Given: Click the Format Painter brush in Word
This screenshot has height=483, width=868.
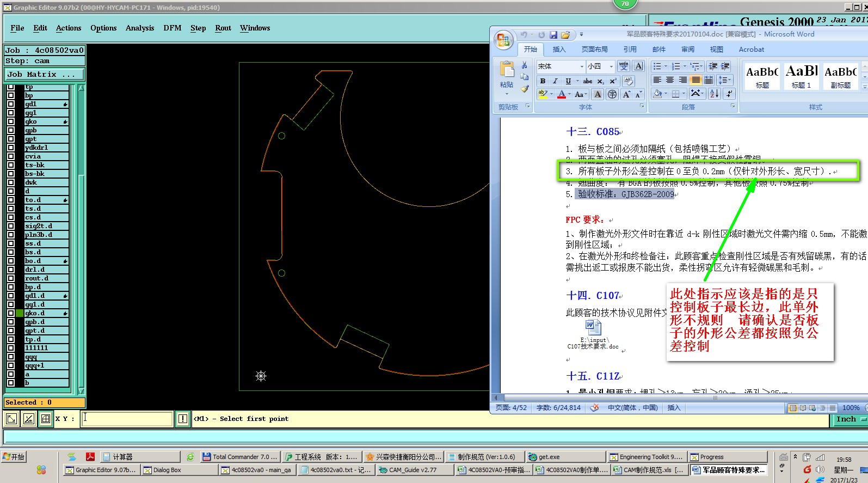Looking at the screenshot, I should 525,89.
